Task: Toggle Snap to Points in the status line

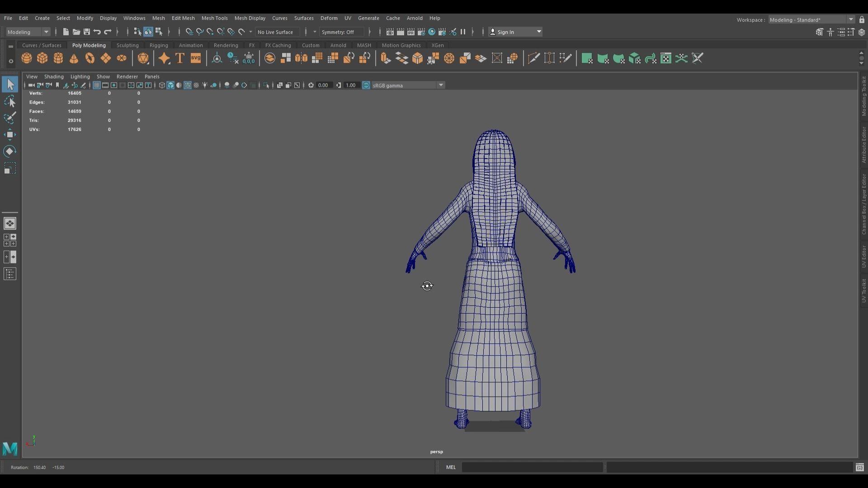Action: (210, 32)
